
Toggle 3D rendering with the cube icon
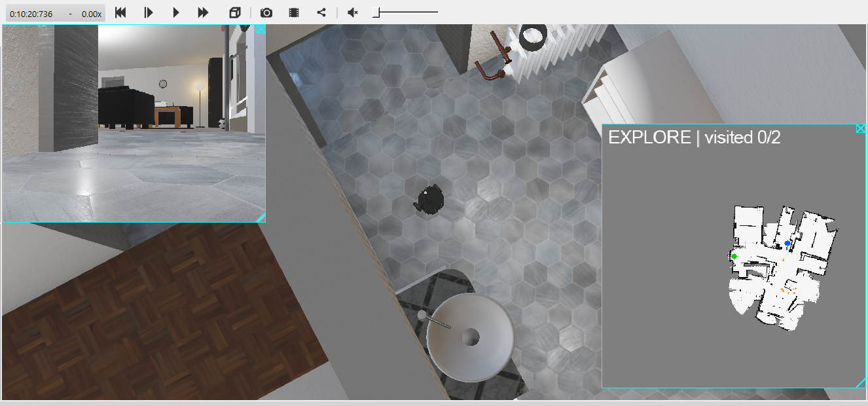point(235,12)
